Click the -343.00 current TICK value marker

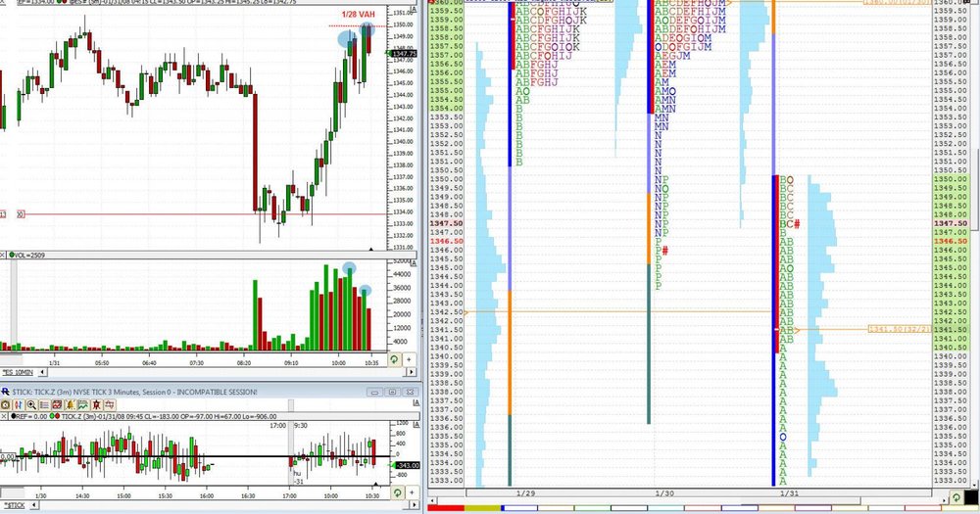coord(408,465)
